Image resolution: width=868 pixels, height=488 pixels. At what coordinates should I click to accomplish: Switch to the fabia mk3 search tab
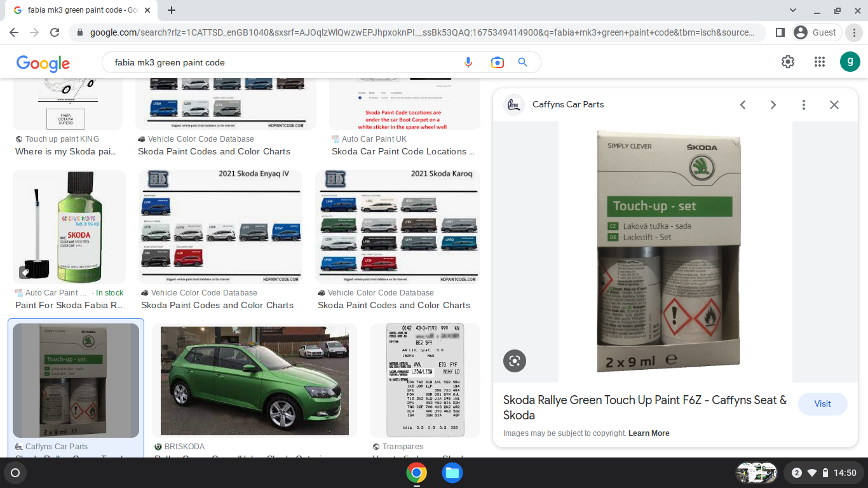click(x=76, y=10)
